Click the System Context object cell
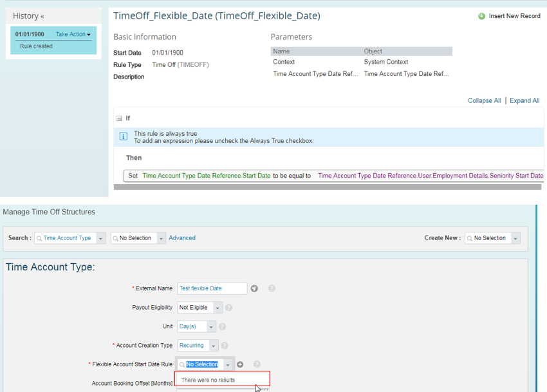The height and width of the screenshot is (392, 547). pos(386,62)
